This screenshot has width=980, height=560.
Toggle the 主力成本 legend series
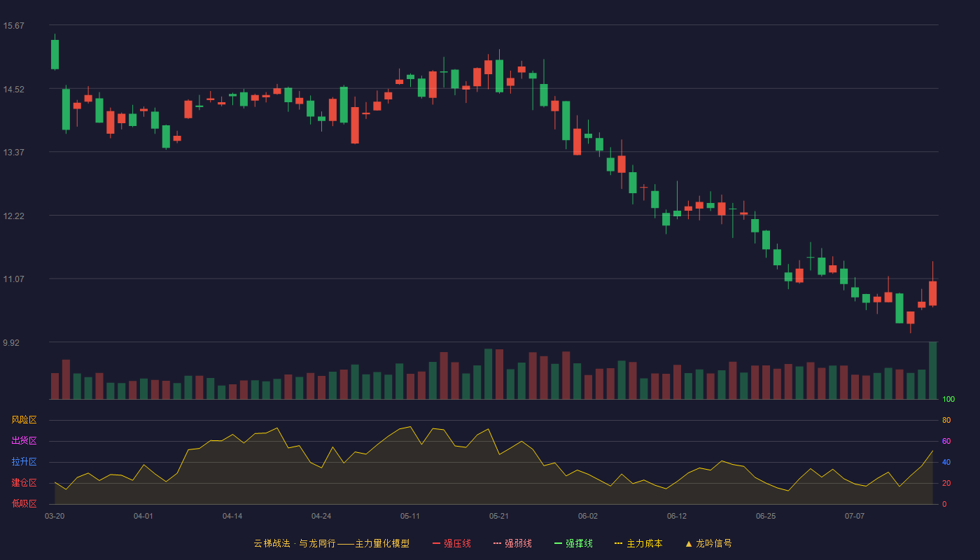638,543
